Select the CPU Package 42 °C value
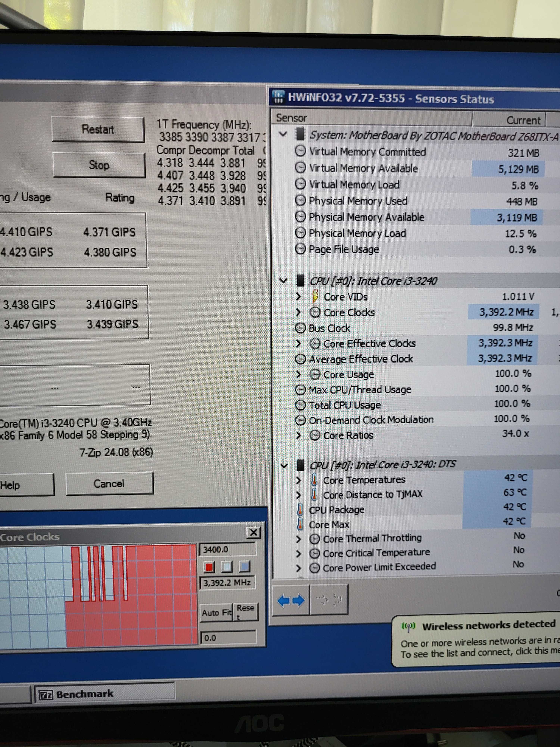Viewport: 560px width, 747px height. [x=514, y=507]
